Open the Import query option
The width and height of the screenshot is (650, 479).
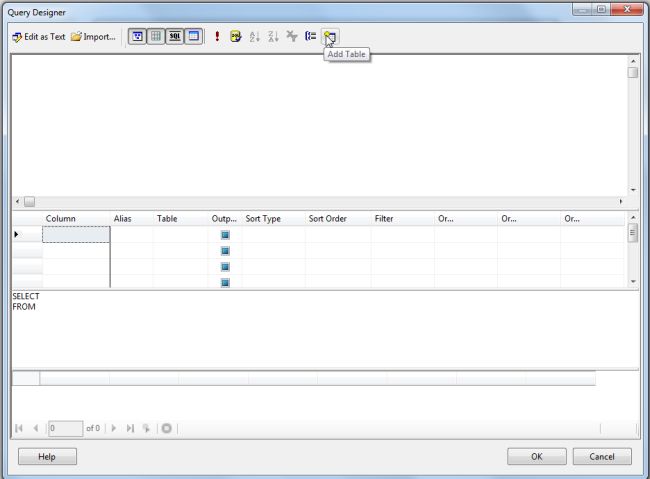(93, 36)
